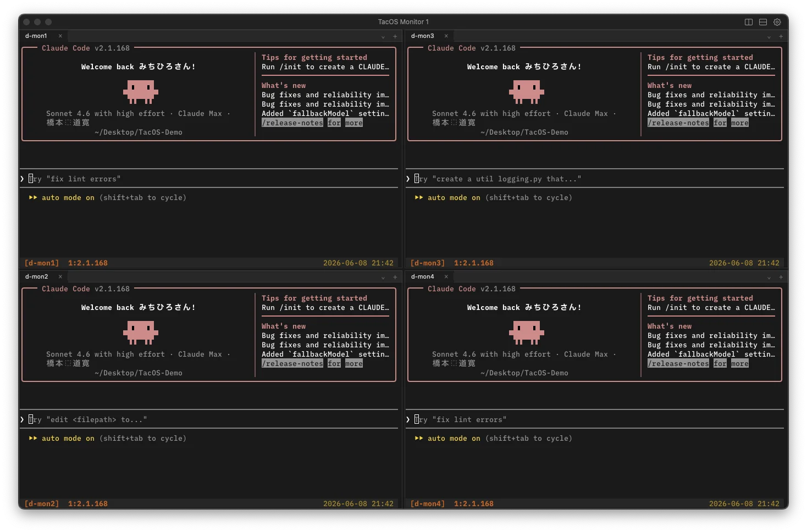The height and width of the screenshot is (532, 807).
Task: Click the prompt input 'edit <filepath> to...' in d-mon2
Action: pyautogui.click(x=209, y=419)
